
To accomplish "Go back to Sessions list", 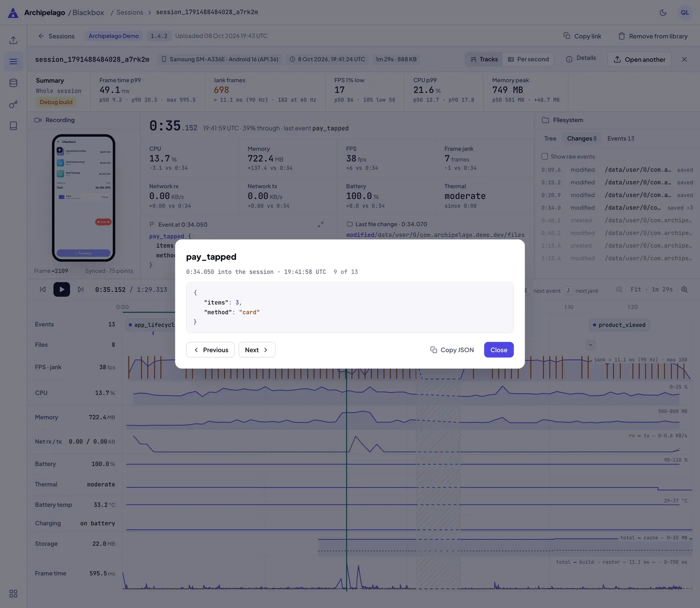I will (x=56, y=36).
